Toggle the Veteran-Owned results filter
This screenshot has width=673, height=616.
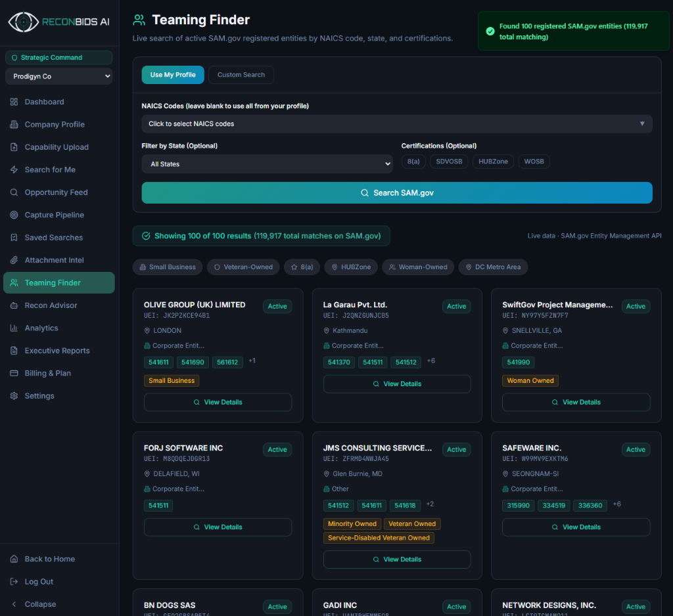[243, 267]
